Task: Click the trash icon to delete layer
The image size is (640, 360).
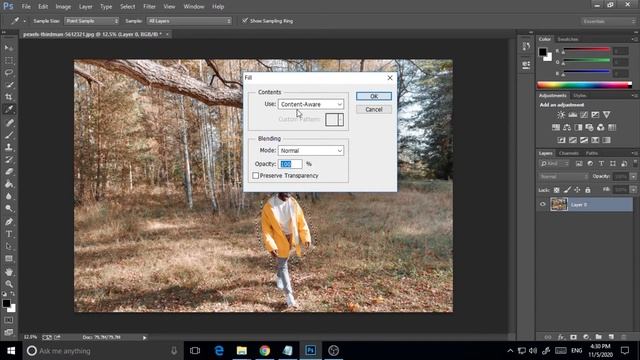Action: pos(624,337)
